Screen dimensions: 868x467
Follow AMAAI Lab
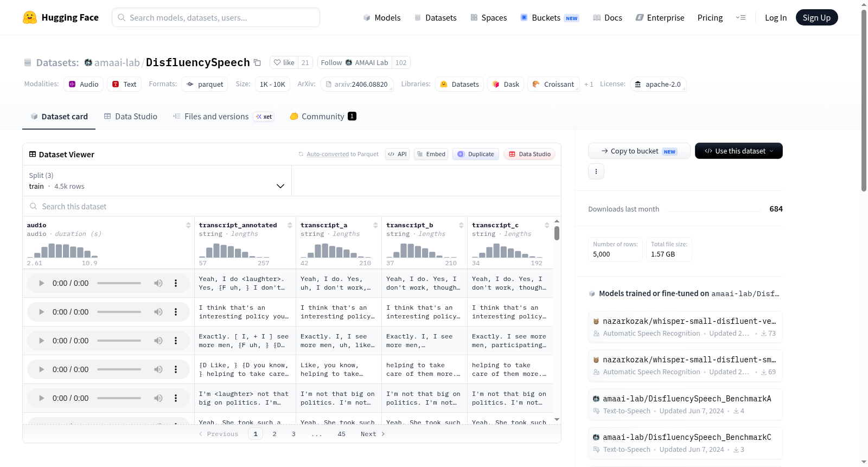(354, 62)
